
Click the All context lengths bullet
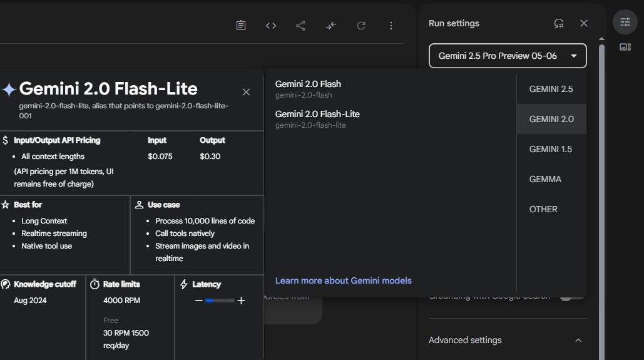tap(53, 156)
